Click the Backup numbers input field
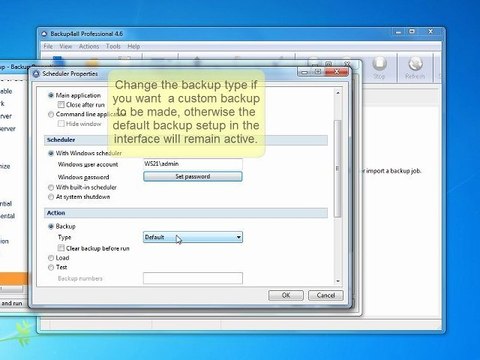This screenshot has width=480, height=360. pos(193,278)
